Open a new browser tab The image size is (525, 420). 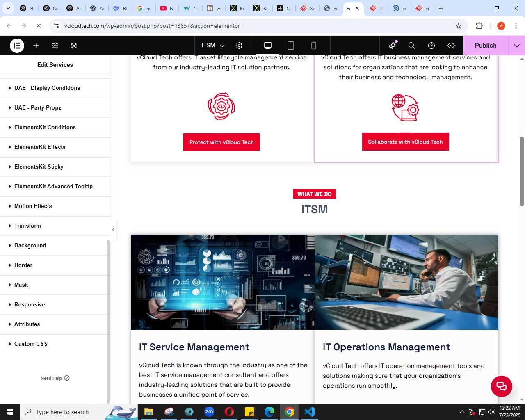[441, 8]
